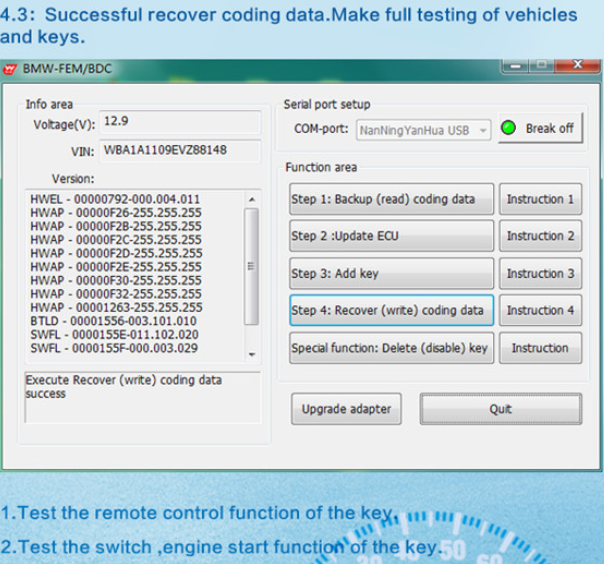The height and width of the screenshot is (564, 604).
Task: Click Special function: Delete (disable) key
Action: (x=391, y=348)
